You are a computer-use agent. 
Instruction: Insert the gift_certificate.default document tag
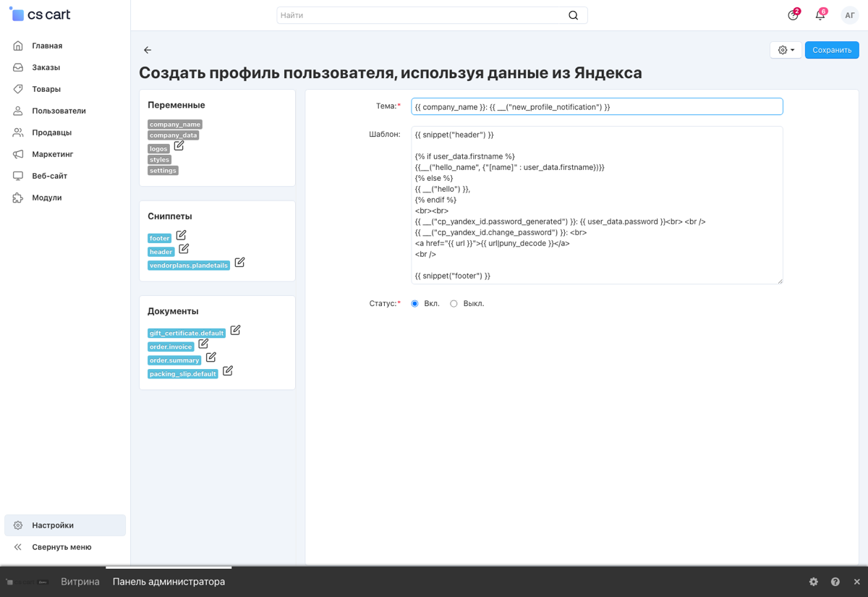click(x=187, y=333)
